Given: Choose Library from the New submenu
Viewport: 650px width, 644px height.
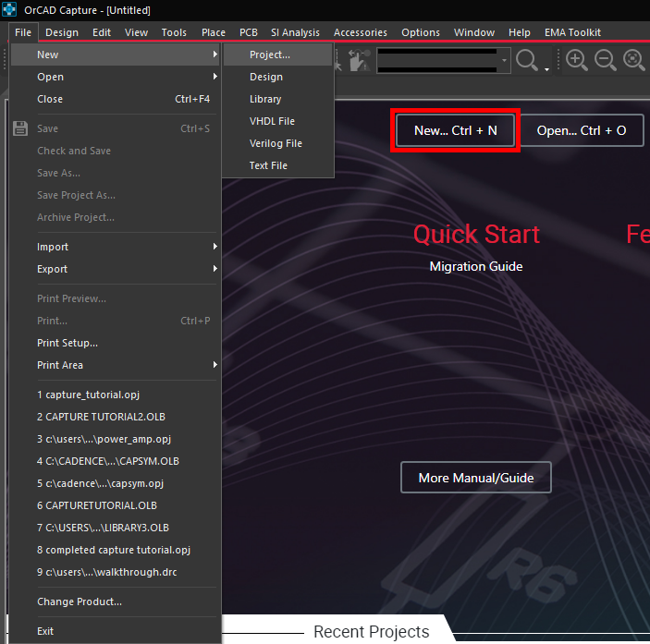Looking at the screenshot, I should click(x=278, y=99).
